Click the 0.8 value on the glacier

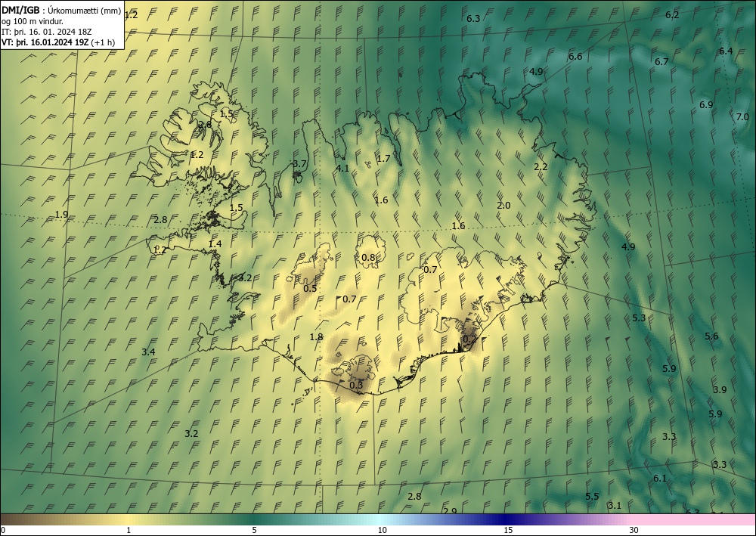(368, 257)
